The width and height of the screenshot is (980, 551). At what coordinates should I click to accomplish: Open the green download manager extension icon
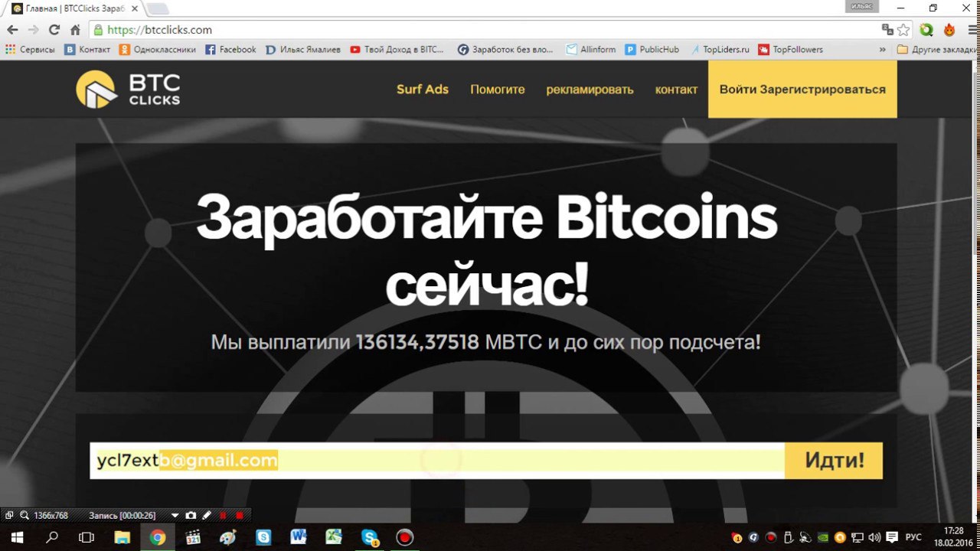click(x=926, y=30)
